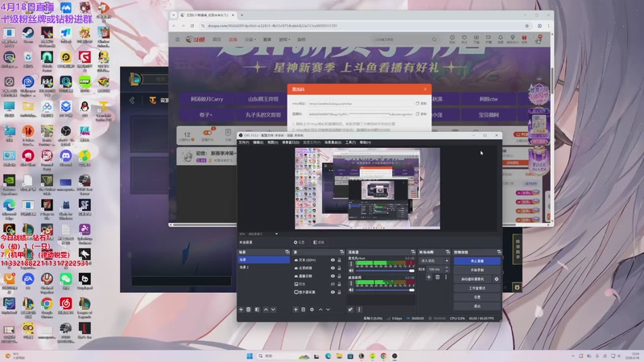Toggle visibility of the third text source
This screenshot has height=362, width=644.
tap(332, 276)
